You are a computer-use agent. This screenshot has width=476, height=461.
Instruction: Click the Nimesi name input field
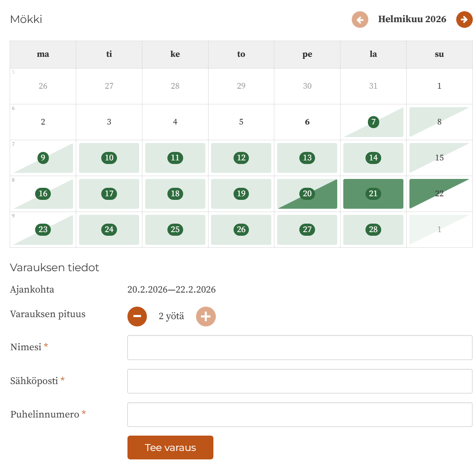coord(300,347)
